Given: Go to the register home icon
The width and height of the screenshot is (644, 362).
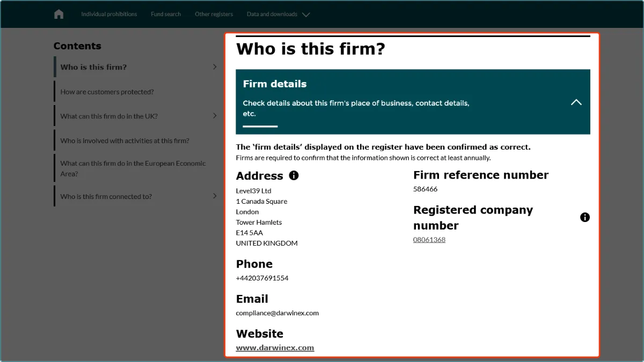Looking at the screenshot, I should pos(58,14).
